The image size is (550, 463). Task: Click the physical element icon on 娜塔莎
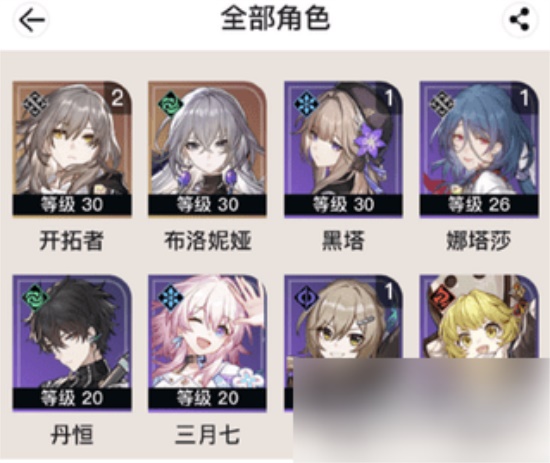[442, 104]
